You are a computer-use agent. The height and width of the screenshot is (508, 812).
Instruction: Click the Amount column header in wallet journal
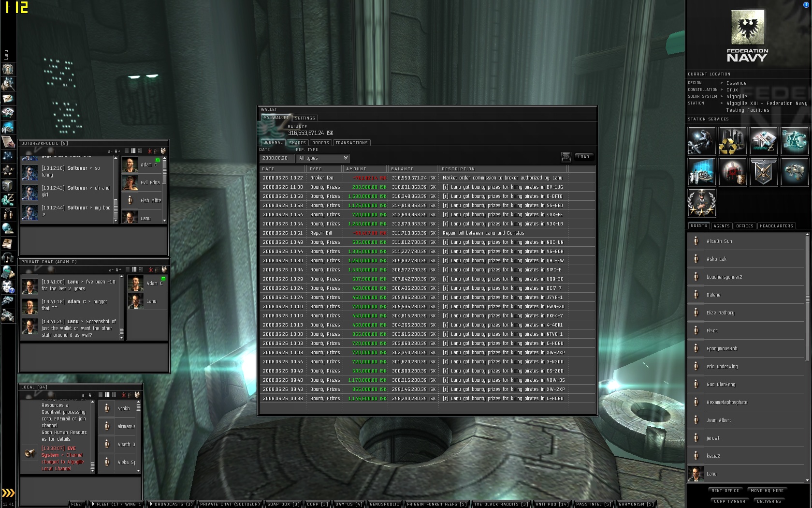(365, 169)
